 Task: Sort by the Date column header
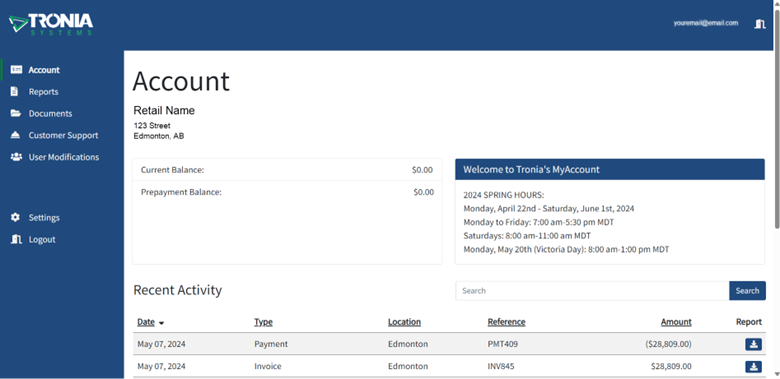146,322
